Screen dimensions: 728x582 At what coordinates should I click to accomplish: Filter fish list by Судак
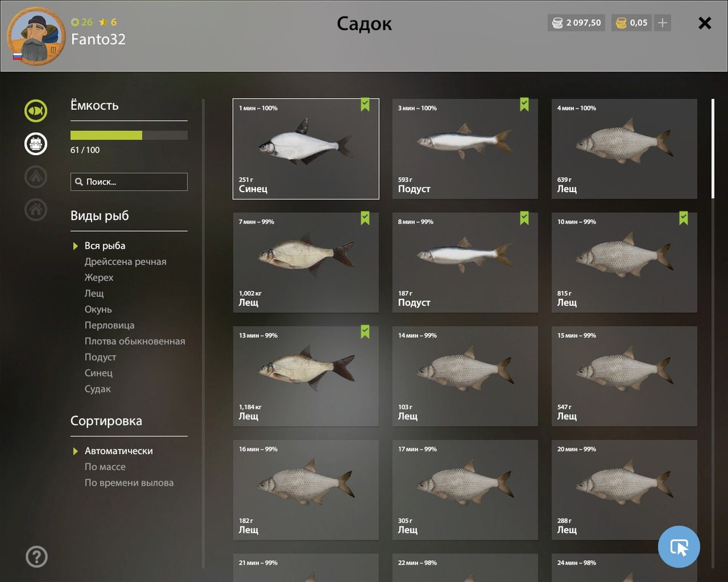(98, 389)
